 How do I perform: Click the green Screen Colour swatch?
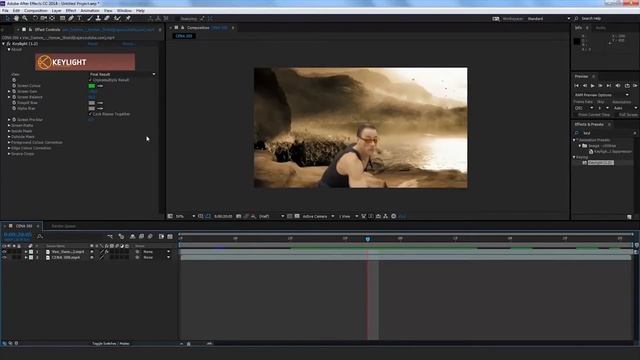click(x=92, y=86)
